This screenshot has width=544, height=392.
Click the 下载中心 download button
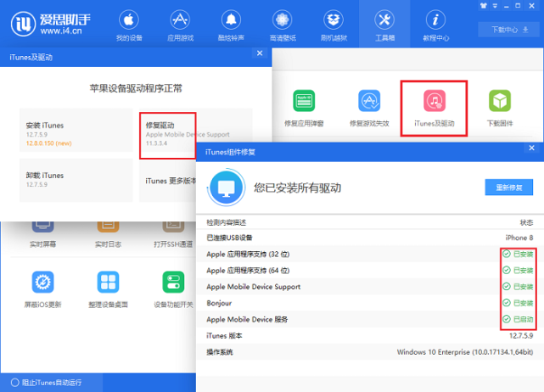[509, 30]
